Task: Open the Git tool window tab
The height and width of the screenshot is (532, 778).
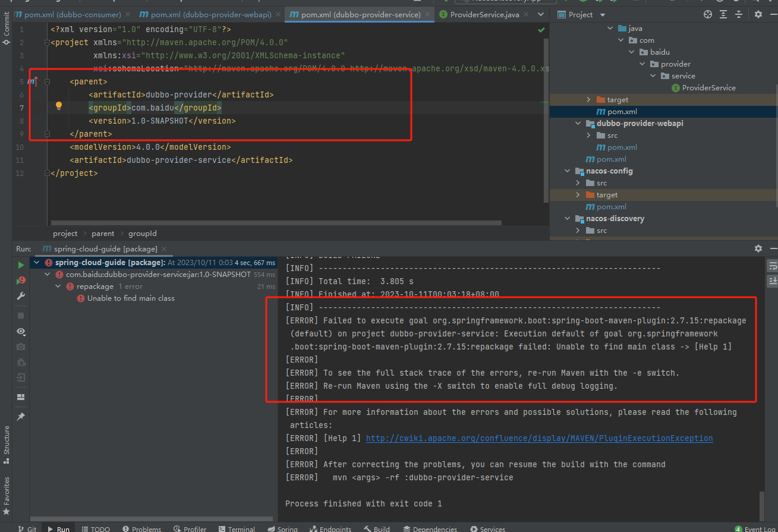Action: [27, 528]
